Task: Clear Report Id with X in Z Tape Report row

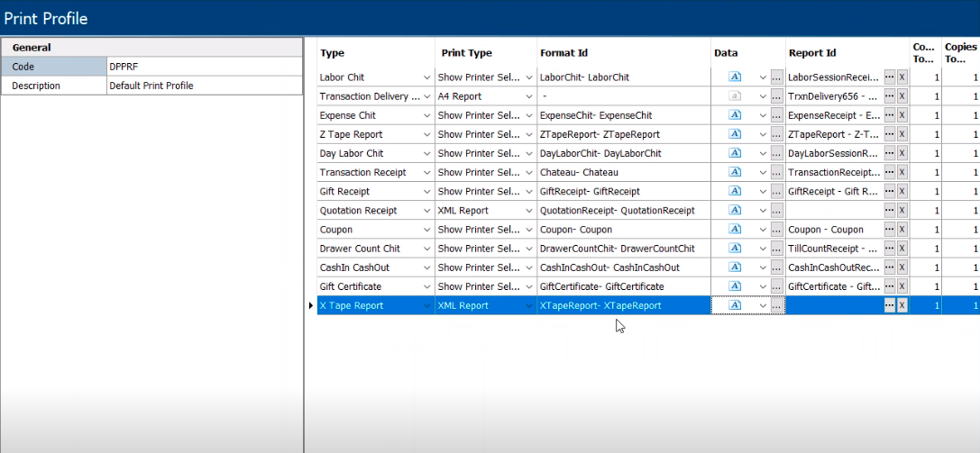Action: 902,134
